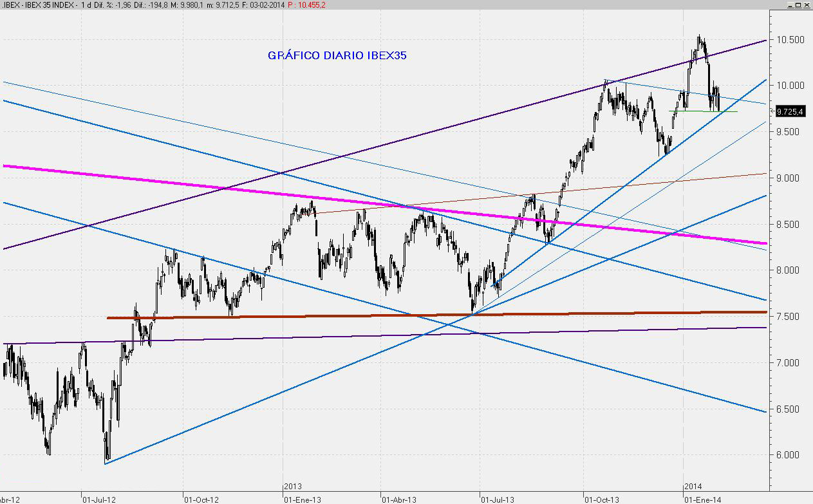Maximize the IBEX chart window
The image size is (813, 504).
(799, 5)
